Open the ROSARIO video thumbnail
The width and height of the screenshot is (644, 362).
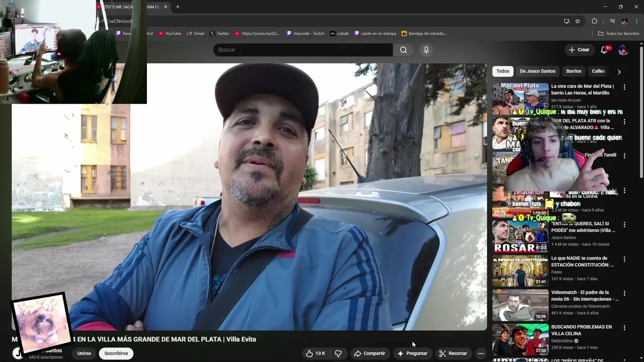click(x=520, y=236)
